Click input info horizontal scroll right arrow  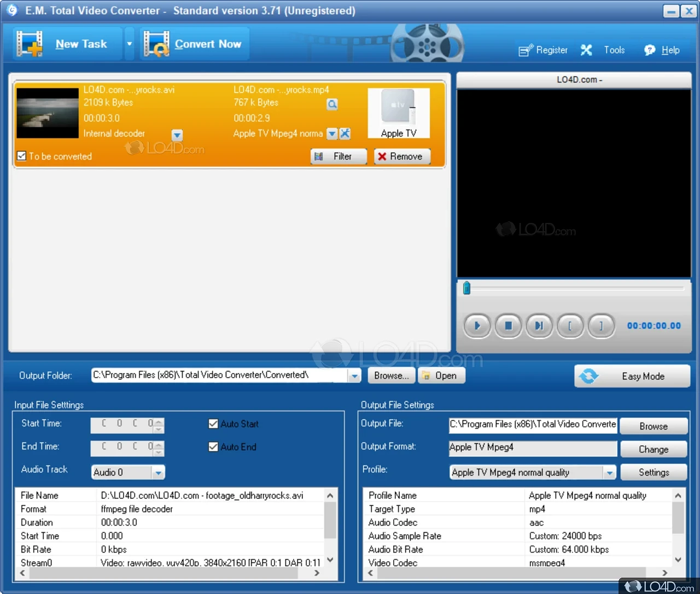pyautogui.click(x=317, y=573)
